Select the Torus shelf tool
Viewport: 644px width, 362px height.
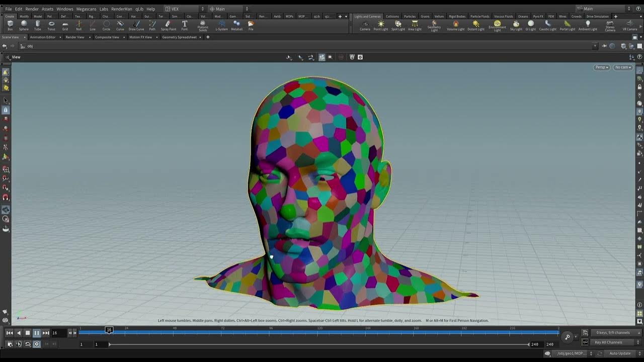(51, 26)
